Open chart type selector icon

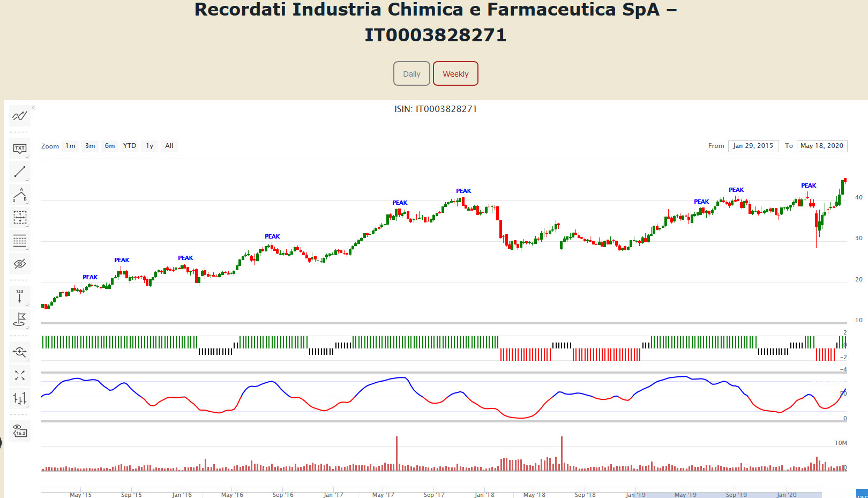point(20,398)
